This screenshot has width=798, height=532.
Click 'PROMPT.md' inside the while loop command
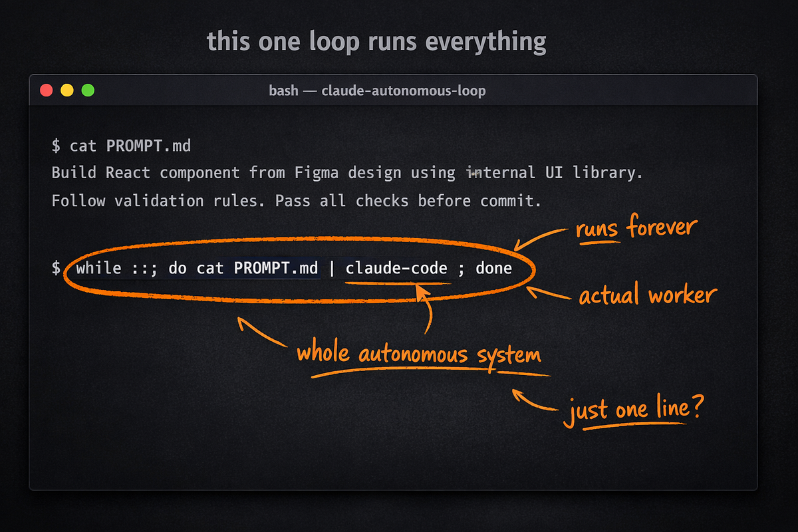pyautogui.click(x=276, y=269)
